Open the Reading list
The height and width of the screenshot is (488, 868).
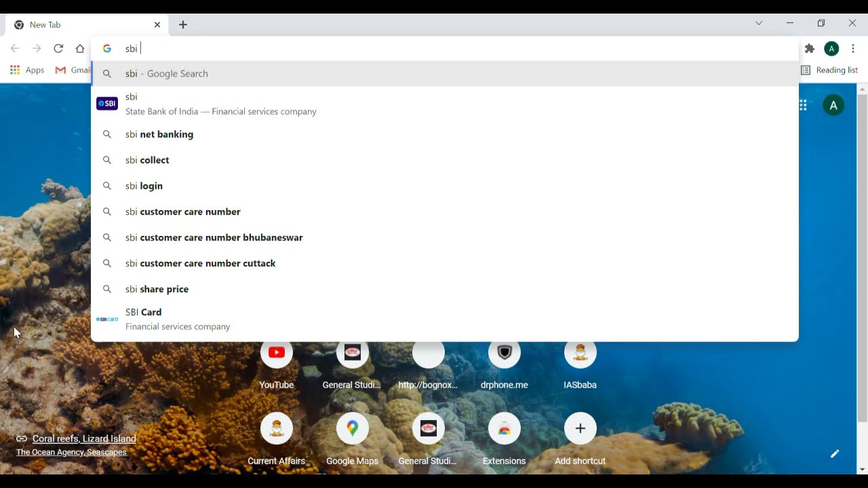pyautogui.click(x=829, y=70)
